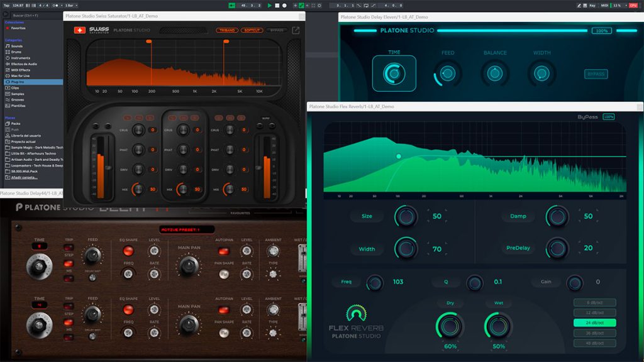Click the Draw Mode pencil icon
The width and height of the screenshot is (644, 362).
pos(579,5)
